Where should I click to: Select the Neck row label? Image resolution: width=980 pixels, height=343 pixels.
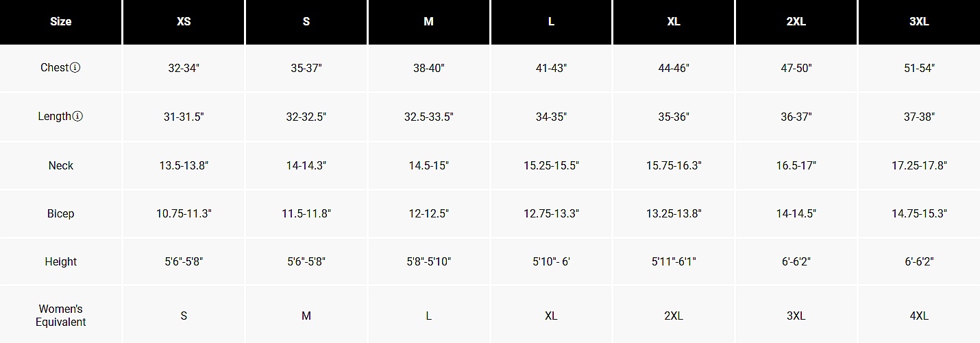pos(61,165)
